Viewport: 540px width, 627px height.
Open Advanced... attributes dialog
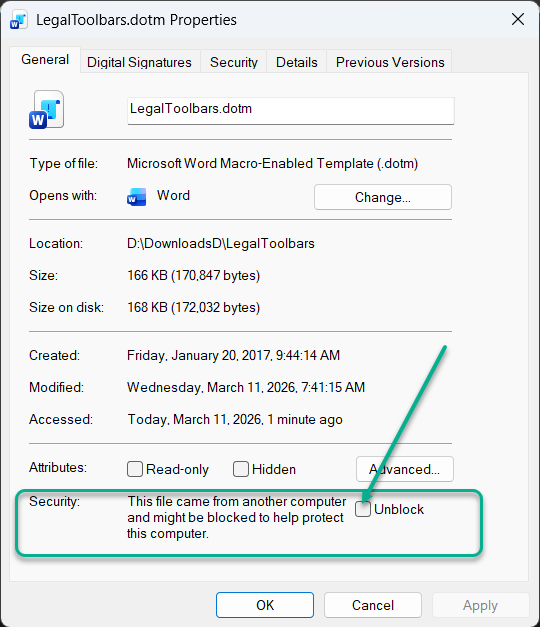coord(405,469)
